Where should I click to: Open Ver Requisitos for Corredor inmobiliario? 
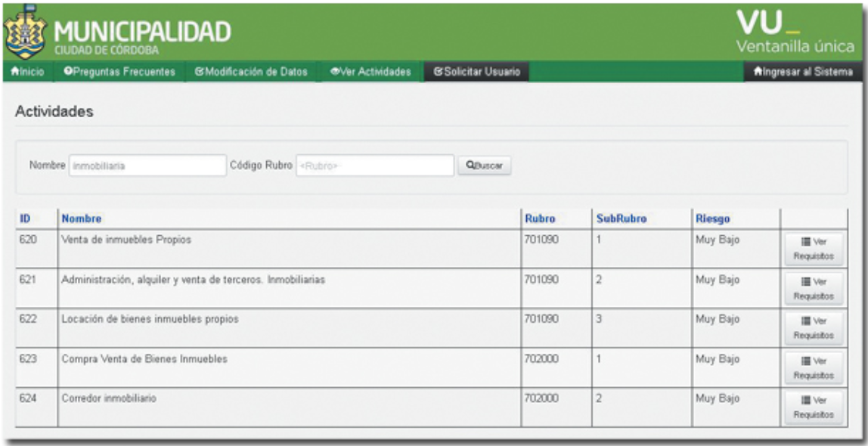pyautogui.click(x=813, y=407)
